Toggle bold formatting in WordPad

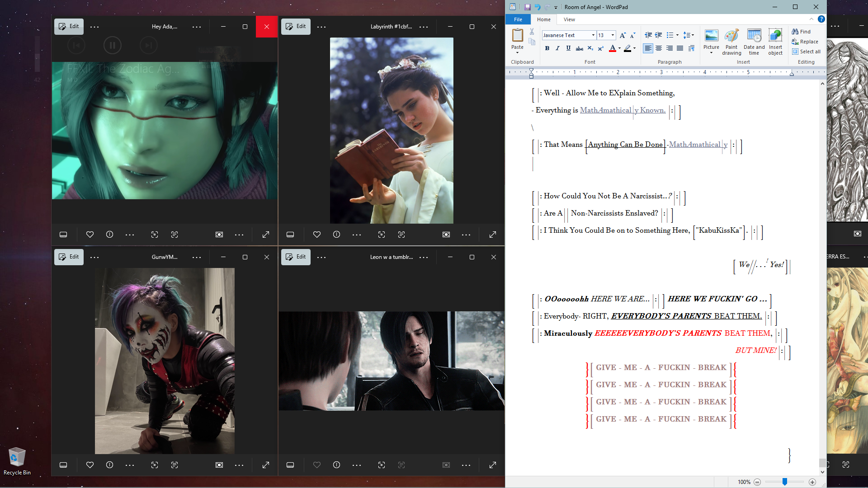pyautogui.click(x=547, y=48)
